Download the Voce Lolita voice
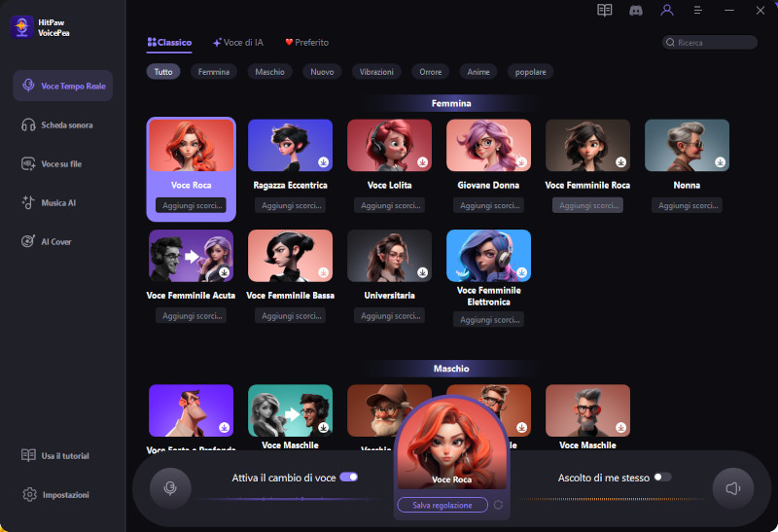 [421, 162]
